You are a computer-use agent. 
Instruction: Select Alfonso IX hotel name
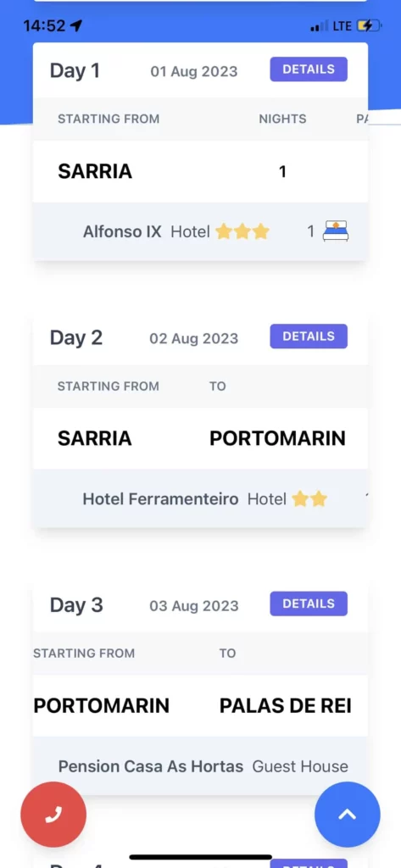(122, 231)
